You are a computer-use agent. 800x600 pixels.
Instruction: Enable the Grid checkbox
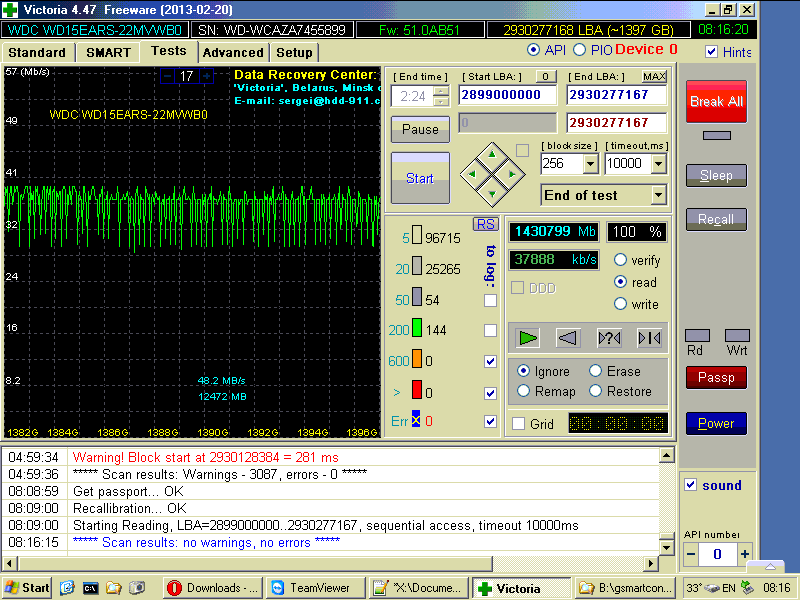pyautogui.click(x=518, y=423)
